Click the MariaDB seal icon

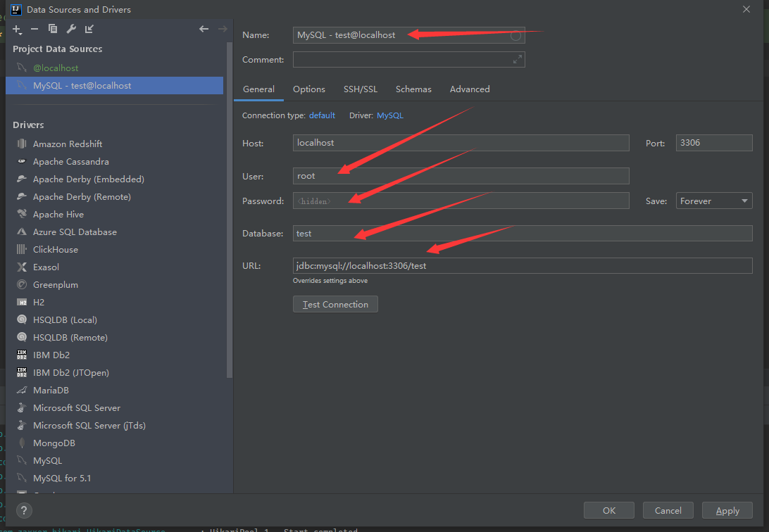22,390
